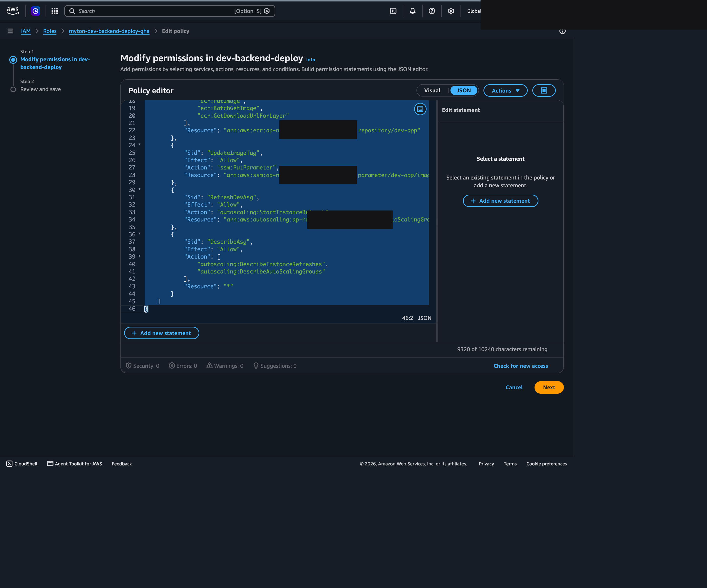This screenshot has height=588, width=707.
Task: Open the services grid menu
Action: [x=54, y=11]
